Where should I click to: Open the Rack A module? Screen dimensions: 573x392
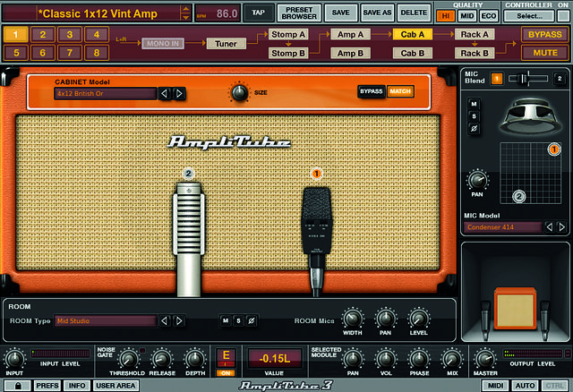pos(475,34)
